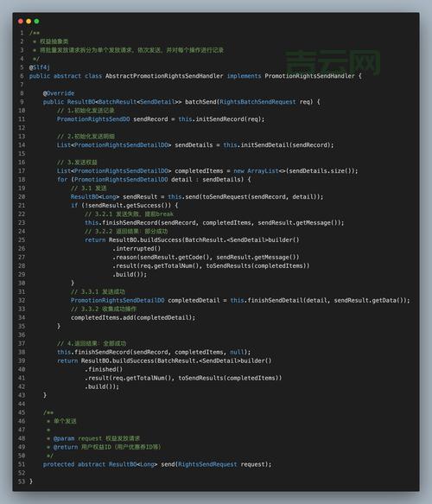This screenshot has width=432, height=504.
Task: Click the initSendRecord call on line 11
Action: pyautogui.click(x=219, y=119)
